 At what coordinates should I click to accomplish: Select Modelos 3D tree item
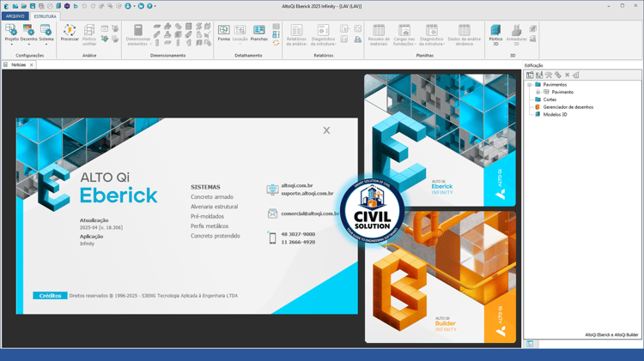(x=555, y=114)
